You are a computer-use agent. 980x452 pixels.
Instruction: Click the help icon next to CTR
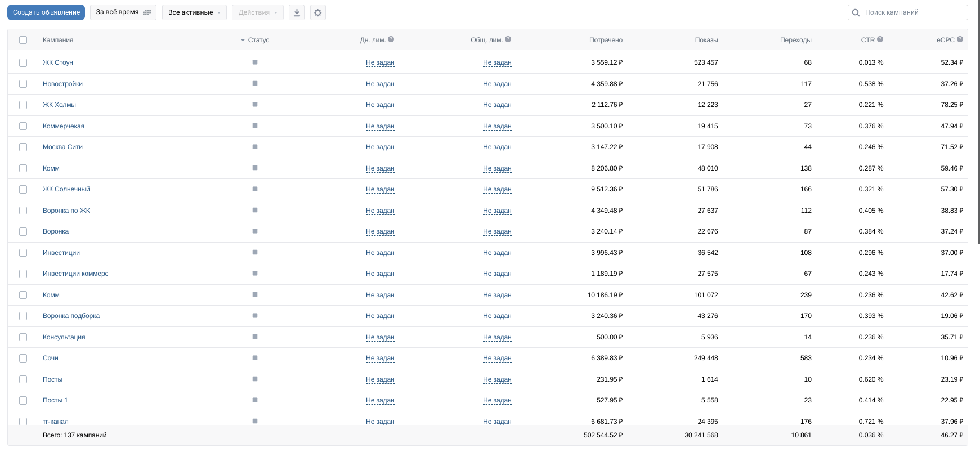pyautogui.click(x=880, y=39)
